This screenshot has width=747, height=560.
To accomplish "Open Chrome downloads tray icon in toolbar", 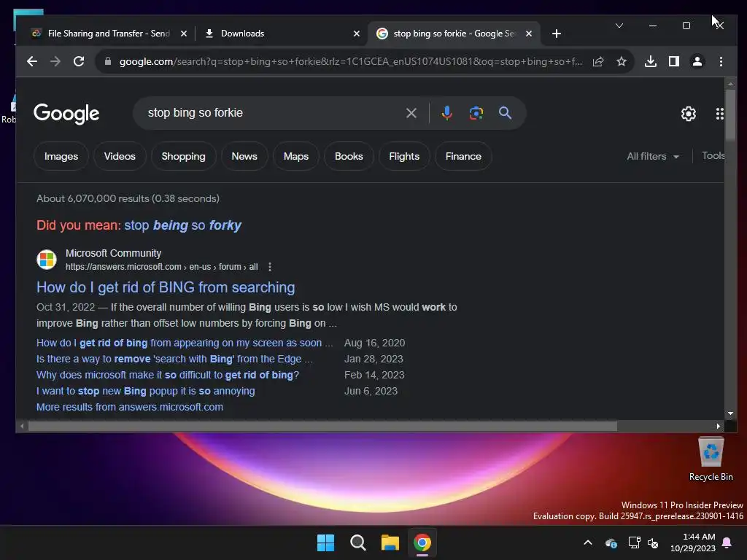I will point(650,61).
